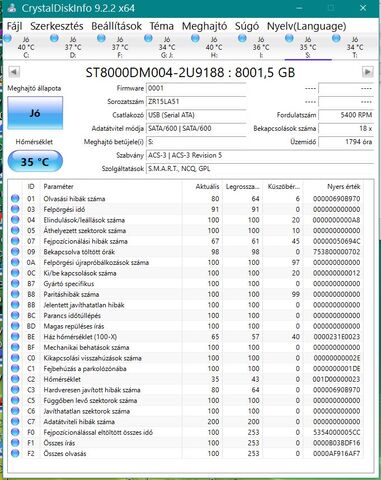Select the H: drive tab
Viewport: 381px width, 480px height.
[214, 47]
